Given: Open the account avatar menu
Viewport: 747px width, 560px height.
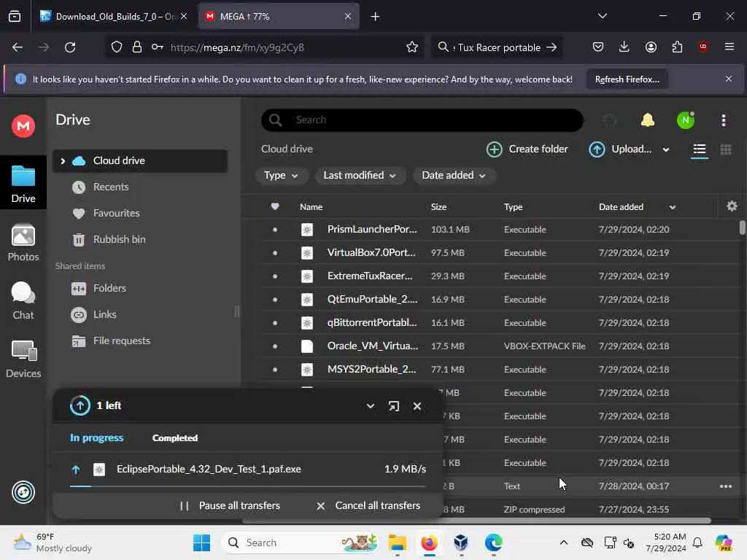Looking at the screenshot, I should coord(685,120).
